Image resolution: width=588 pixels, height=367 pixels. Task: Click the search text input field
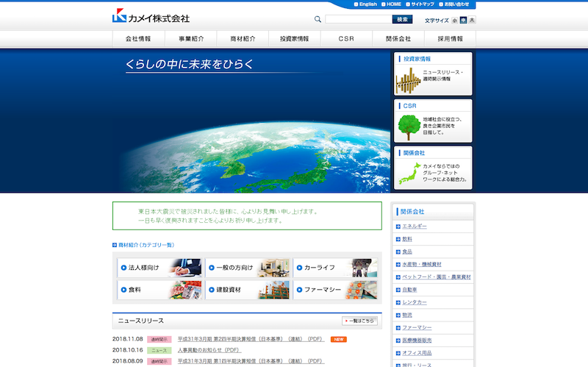pos(359,19)
